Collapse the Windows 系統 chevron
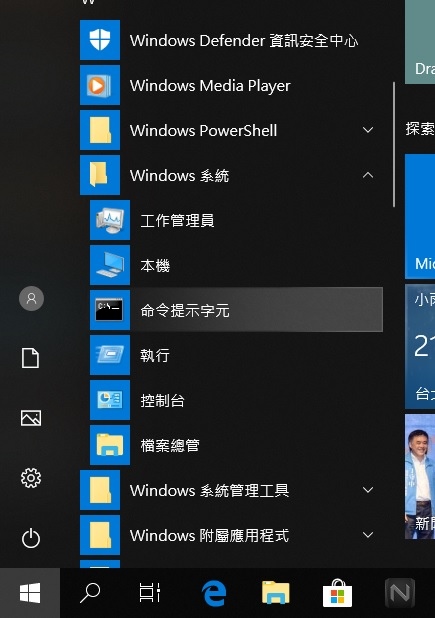 click(x=368, y=175)
